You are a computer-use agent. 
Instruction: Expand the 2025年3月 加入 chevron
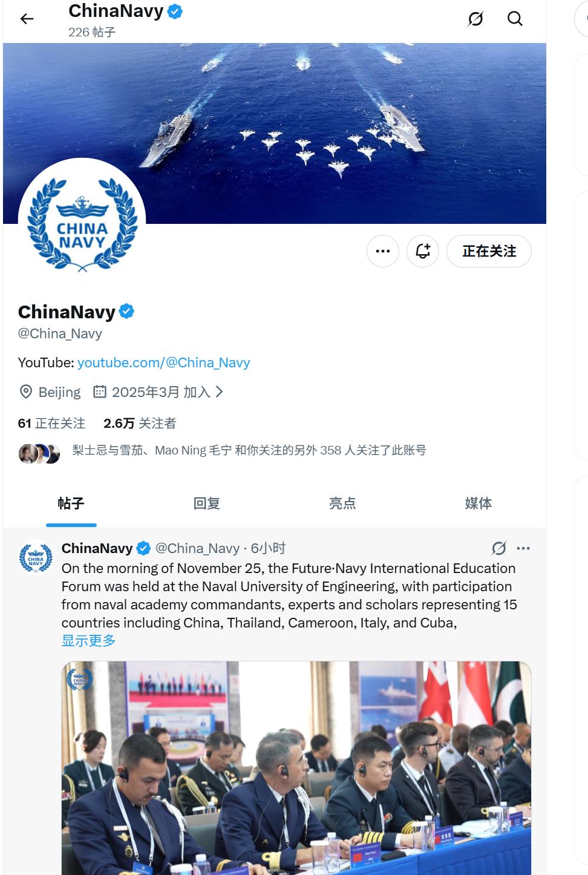[x=220, y=392]
